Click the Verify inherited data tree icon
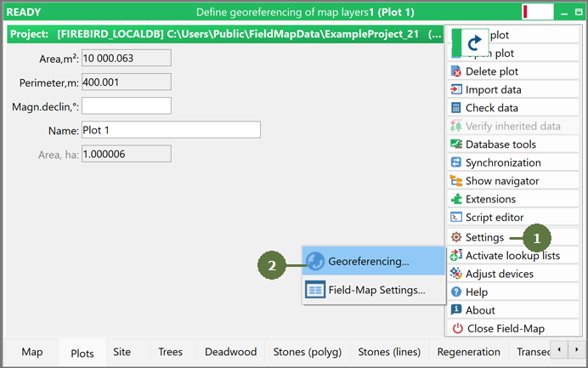588x368 pixels. click(x=456, y=126)
